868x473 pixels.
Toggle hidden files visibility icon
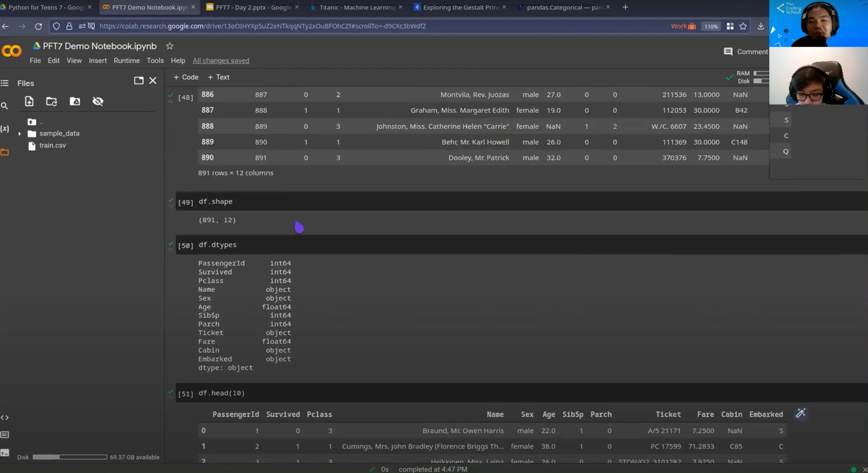click(98, 101)
